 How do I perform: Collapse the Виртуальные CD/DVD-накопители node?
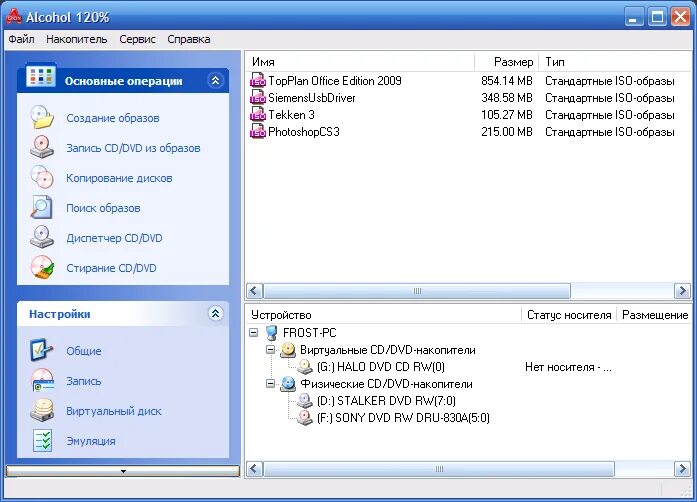pos(270,350)
